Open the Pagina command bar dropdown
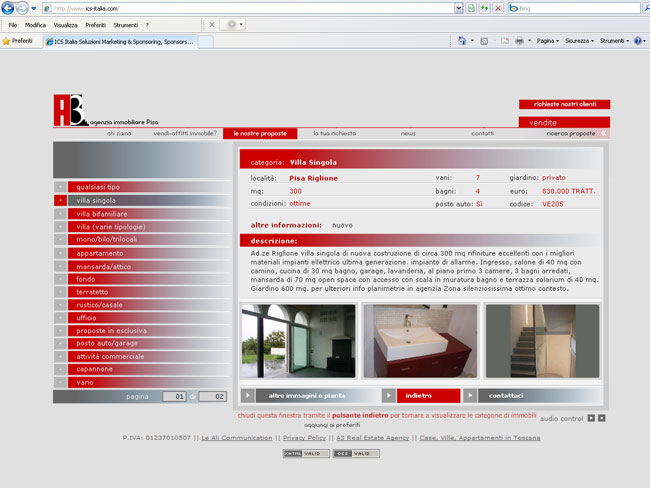650x488 pixels. pyautogui.click(x=548, y=41)
